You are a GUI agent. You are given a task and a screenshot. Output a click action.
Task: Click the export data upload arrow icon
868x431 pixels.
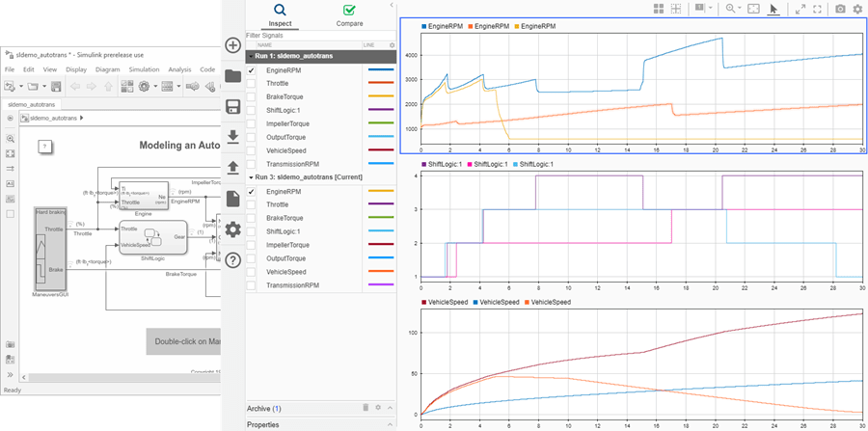(x=232, y=167)
